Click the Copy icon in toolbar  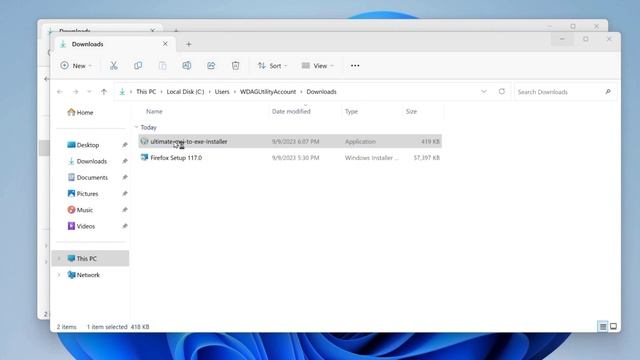(x=138, y=65)
